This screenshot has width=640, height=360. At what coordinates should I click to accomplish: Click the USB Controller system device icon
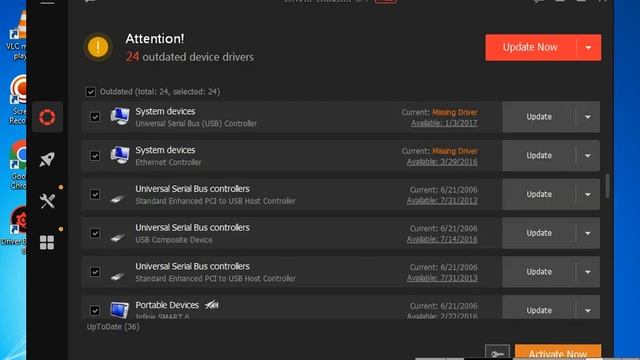(x=120, y=116)
